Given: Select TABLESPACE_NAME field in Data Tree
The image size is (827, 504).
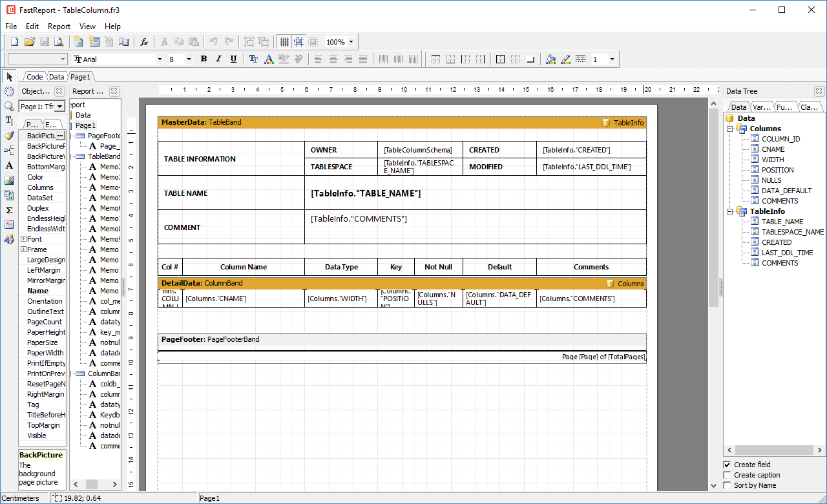Looking at the screenshot, I should (x=792, y=232).
